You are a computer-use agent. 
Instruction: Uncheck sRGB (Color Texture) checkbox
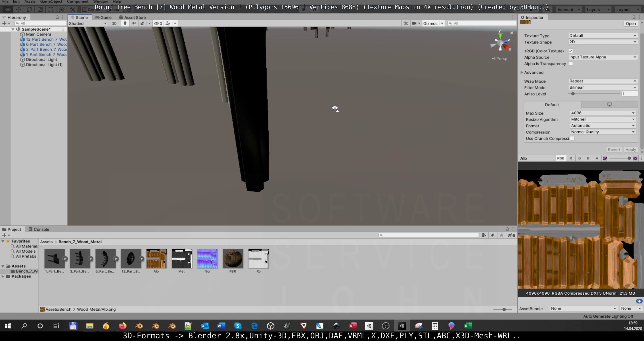571,51
